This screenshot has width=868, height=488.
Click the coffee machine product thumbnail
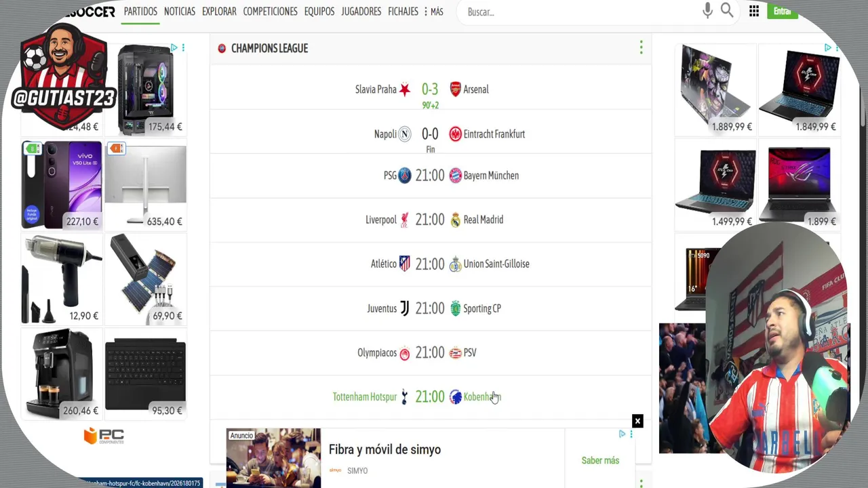coord(62,373)
